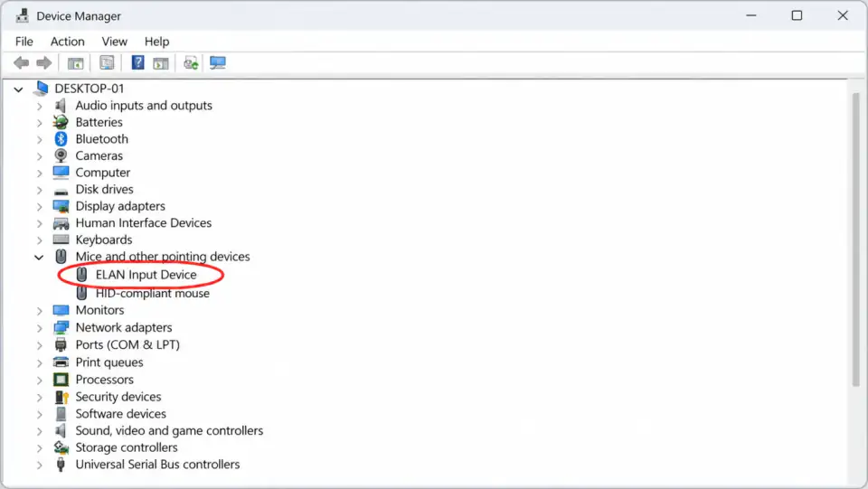
Task: Click the Display adapters icon
Action: [61, 206]
